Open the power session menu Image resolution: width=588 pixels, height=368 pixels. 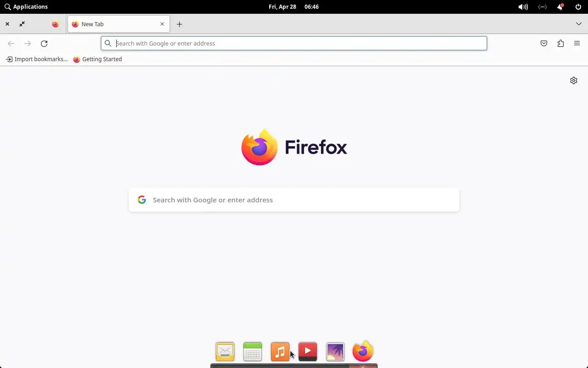pos(578,7)
